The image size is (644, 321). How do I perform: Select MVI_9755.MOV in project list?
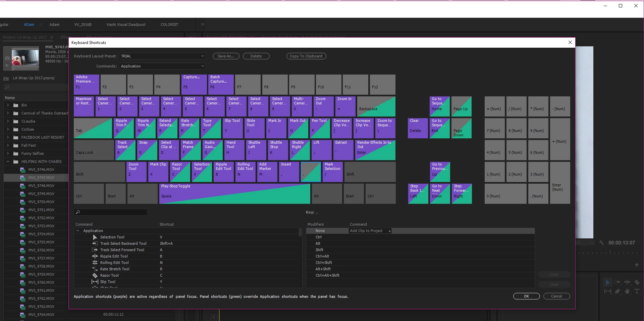coord(41,242)
